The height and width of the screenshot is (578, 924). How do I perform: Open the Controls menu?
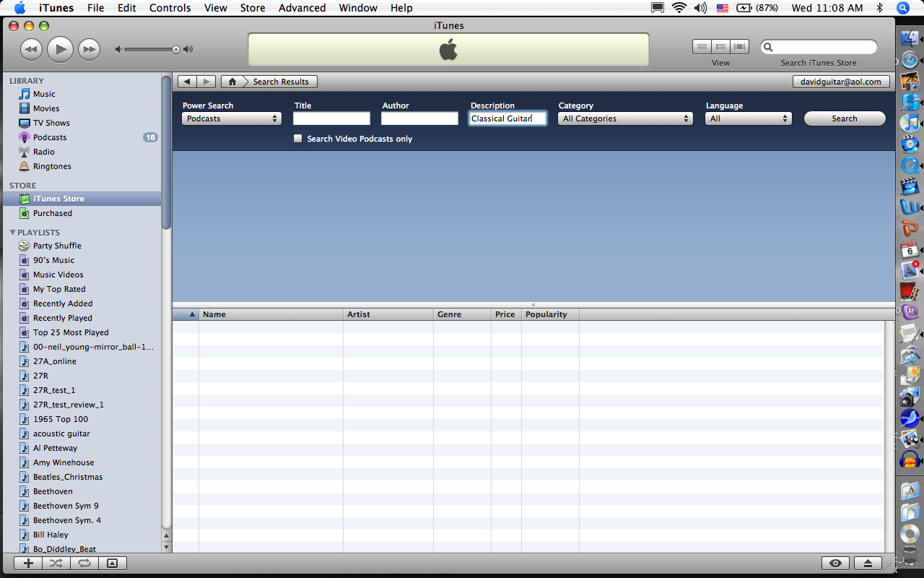(170, 8)
